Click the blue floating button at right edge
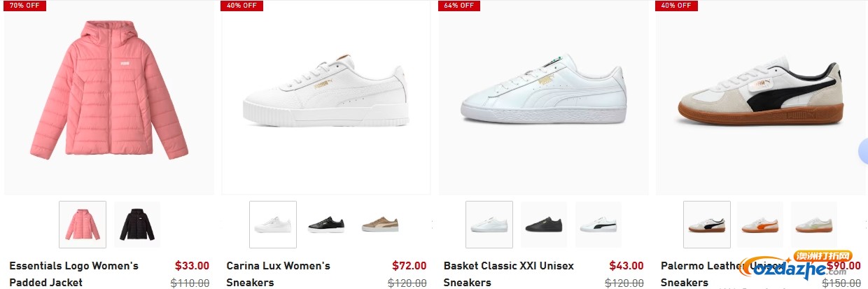868x289 pixels. (x=863, y=151)
